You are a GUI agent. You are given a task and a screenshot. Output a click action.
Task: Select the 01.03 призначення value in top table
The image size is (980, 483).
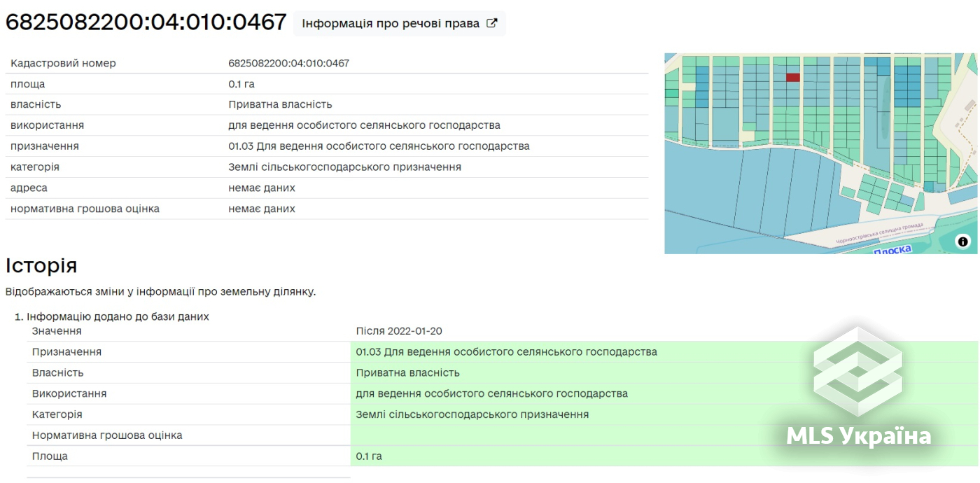(x=379, y=146)
